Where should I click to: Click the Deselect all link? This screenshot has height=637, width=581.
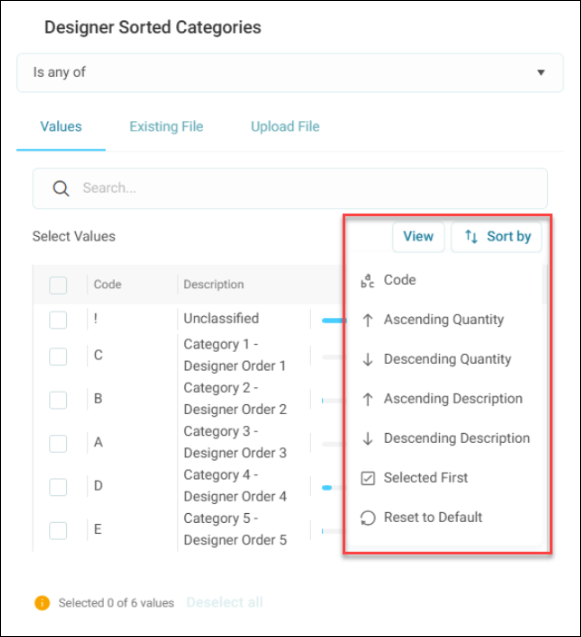[x=225, y=602]
